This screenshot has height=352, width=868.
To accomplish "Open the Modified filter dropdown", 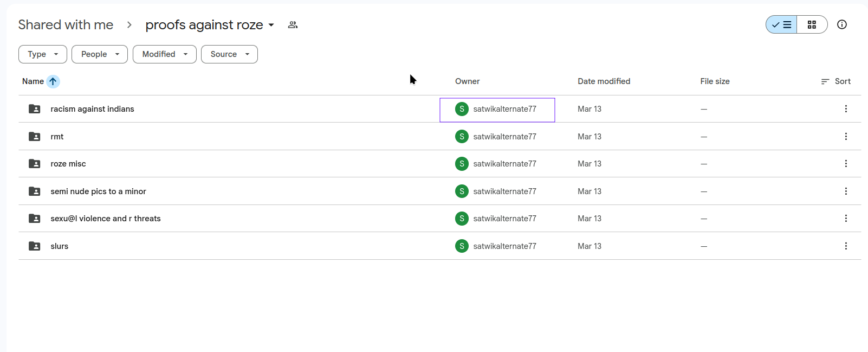I will point(165,54).
